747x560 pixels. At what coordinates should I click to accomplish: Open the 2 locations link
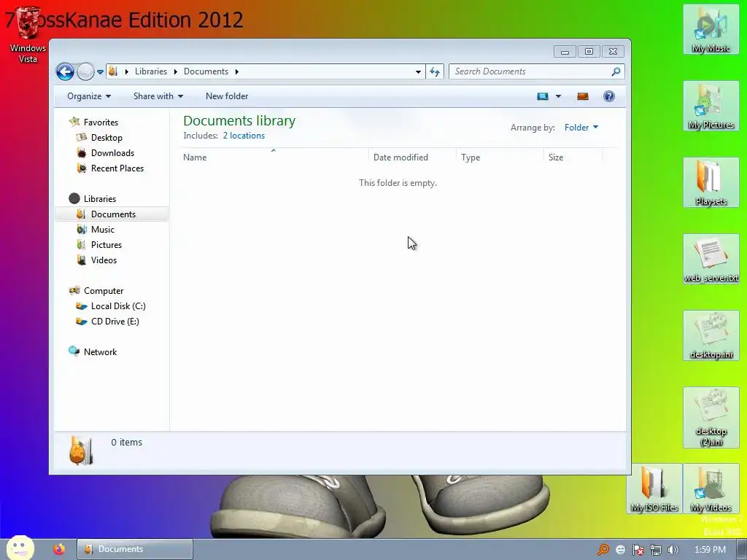point(244,136)
